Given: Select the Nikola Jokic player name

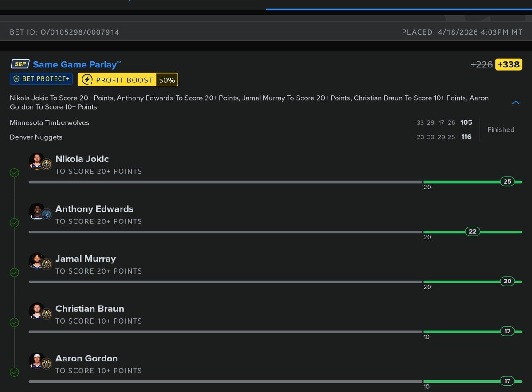Looking at the screenshot, I should pyautogui.click(x=82, y=159).
